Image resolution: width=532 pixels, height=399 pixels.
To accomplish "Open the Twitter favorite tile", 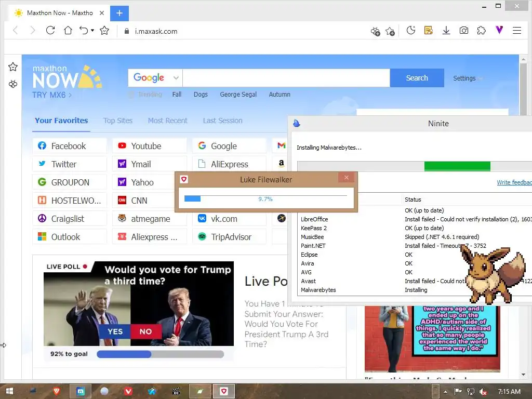I will coord(70,164).
